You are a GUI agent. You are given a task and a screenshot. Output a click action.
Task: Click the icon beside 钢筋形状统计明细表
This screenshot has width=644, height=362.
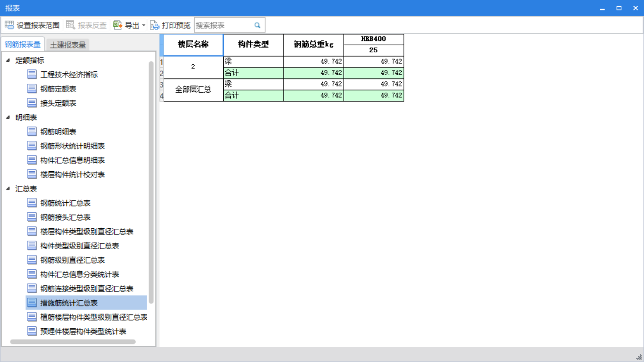(32, 146)
